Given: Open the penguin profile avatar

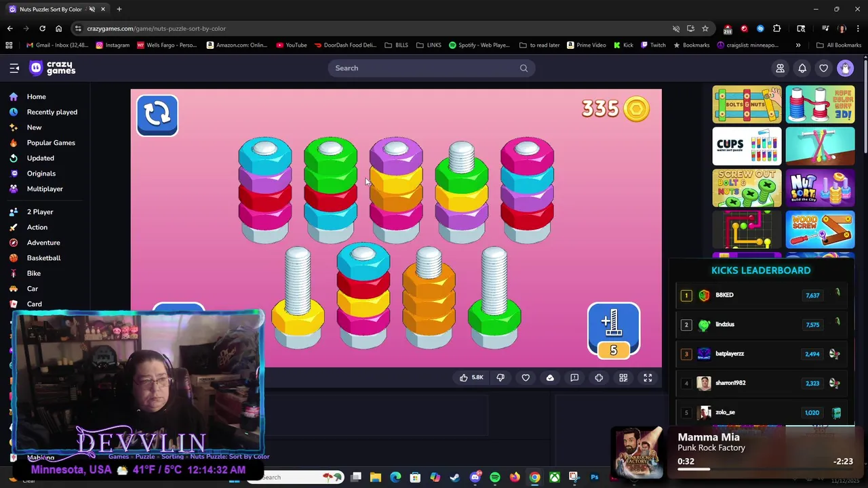Looking at the screenshot, I should [845, 68].
